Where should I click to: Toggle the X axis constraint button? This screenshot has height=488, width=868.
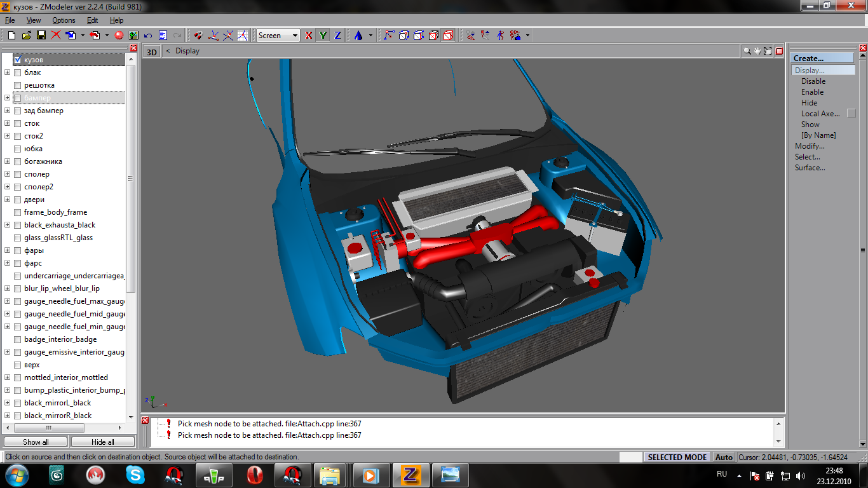coord(309,36)
